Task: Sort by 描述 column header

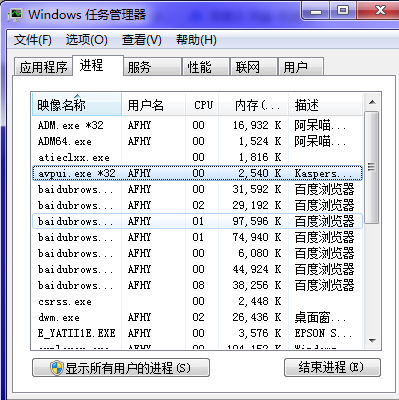Action: 325,105
